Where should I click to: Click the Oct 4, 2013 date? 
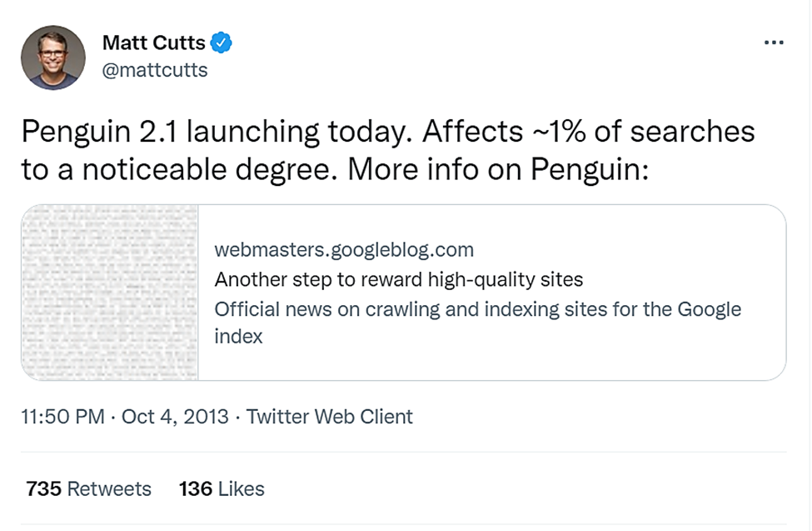(175, 416)
